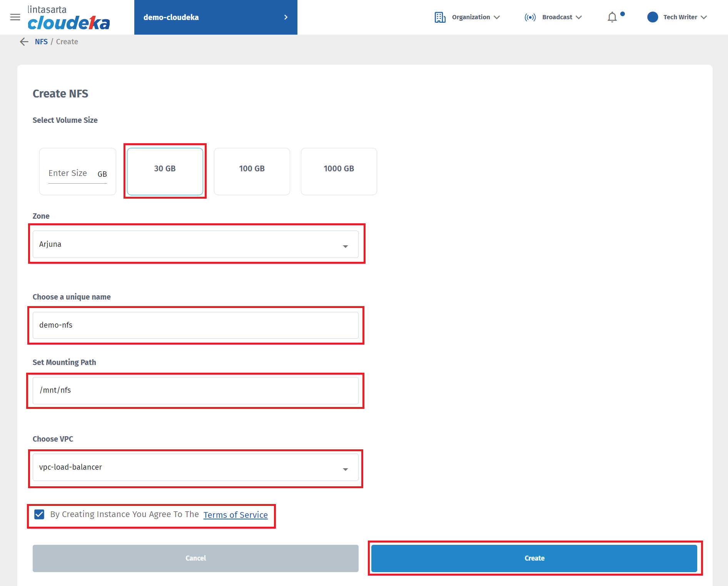Viewport: 728px width, 586px height.
Task: Click the Broadcast signal icon
Action: point(530,17)
